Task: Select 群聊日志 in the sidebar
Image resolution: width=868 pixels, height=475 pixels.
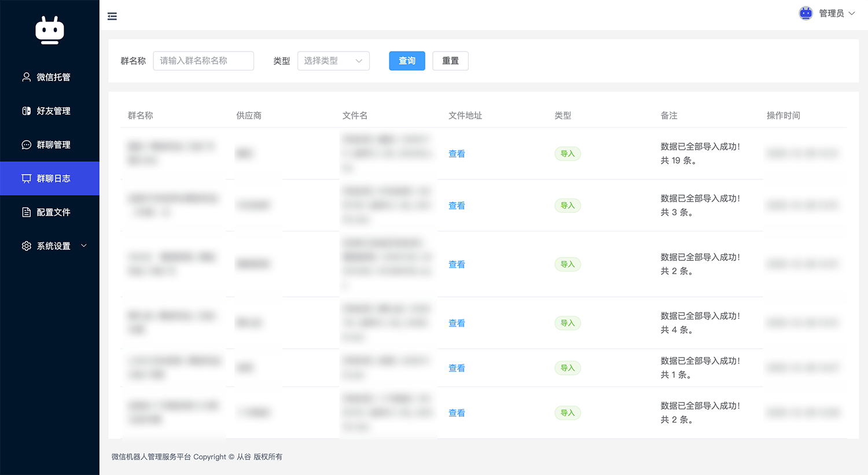Action: pos(53,178)
